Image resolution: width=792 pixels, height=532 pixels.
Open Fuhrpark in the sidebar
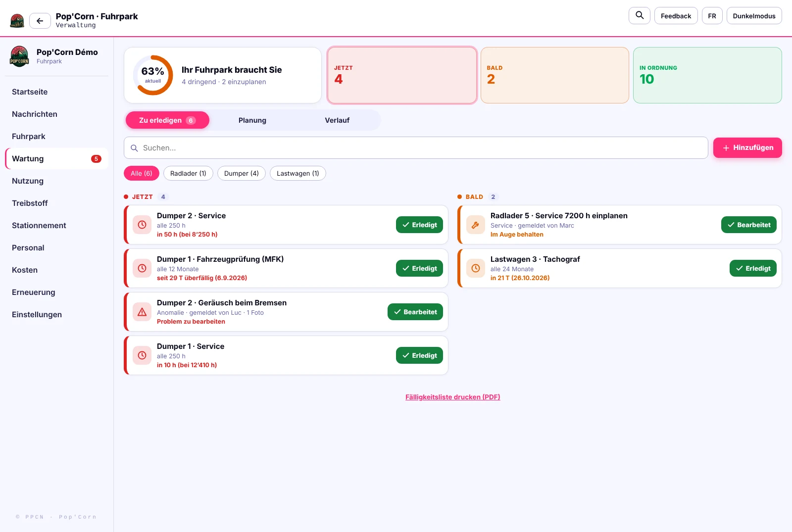point(56,136)
